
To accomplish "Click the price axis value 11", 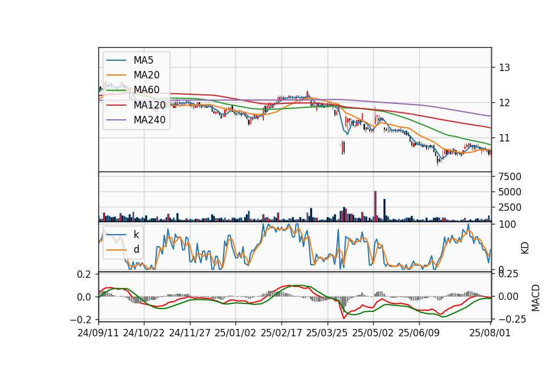I will [x=504, y=138].
